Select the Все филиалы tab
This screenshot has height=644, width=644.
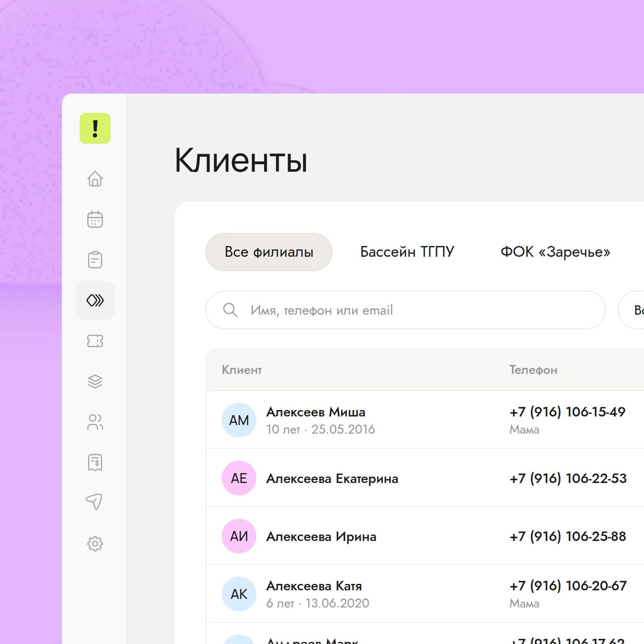tap(269, 252)
